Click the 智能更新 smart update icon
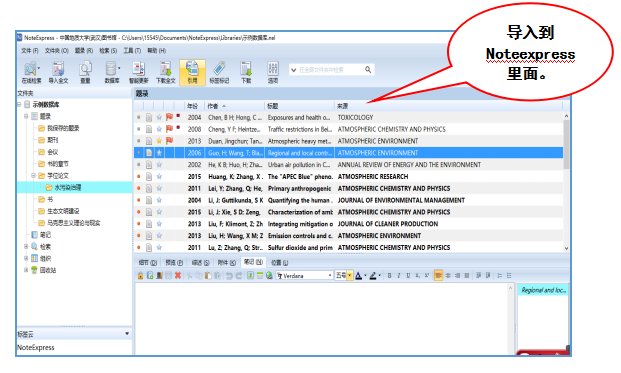 (138, 72)
